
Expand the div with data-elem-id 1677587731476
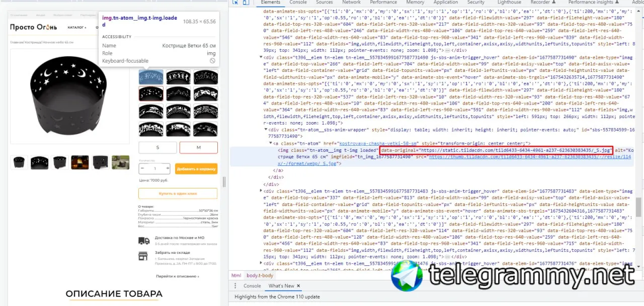pos(261,263)
